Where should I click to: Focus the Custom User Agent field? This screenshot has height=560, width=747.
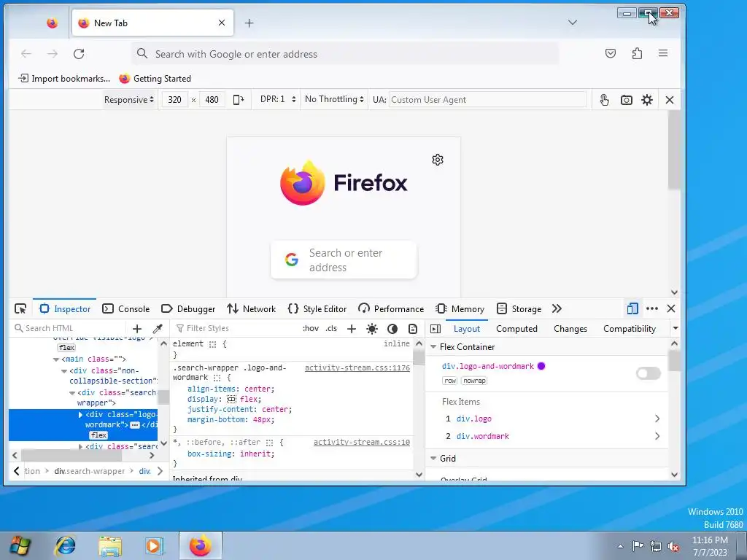click(487, 99)
